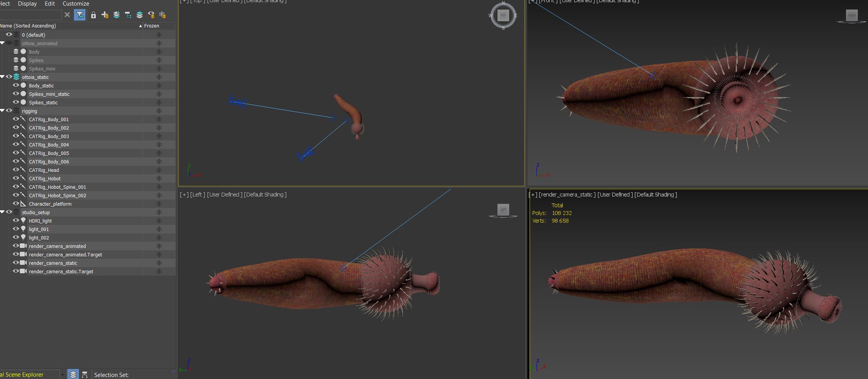Create a new layer with plus icon
The width and height of the screenshot is (868, 379).
105,15
